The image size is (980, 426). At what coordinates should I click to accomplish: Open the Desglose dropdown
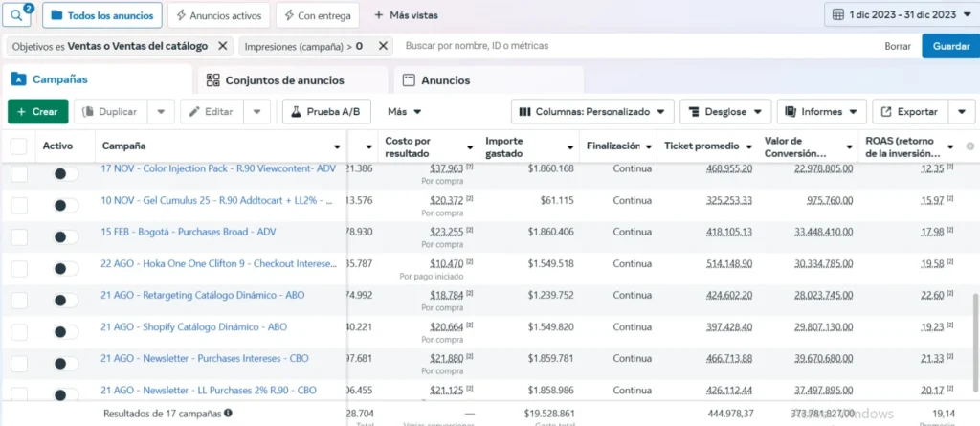click(x=725, y=112)
